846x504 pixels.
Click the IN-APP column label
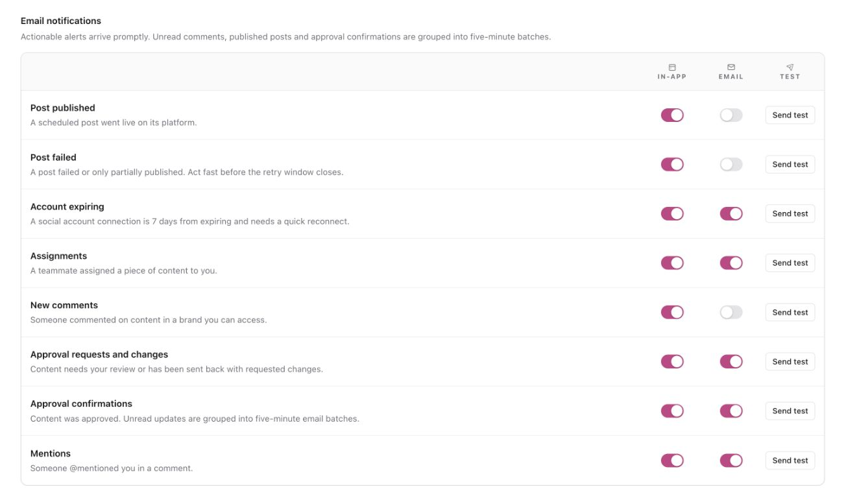click(672, 77)
